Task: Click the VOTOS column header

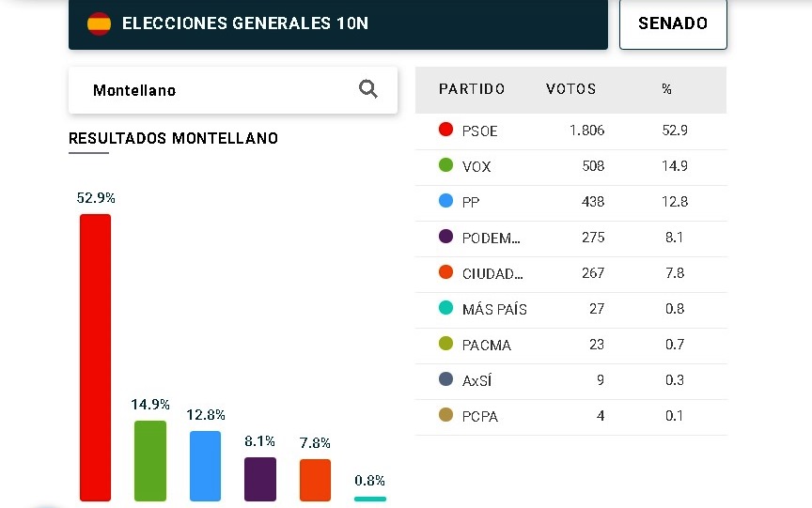Action: pyautogui.click(x=570, y=89)
